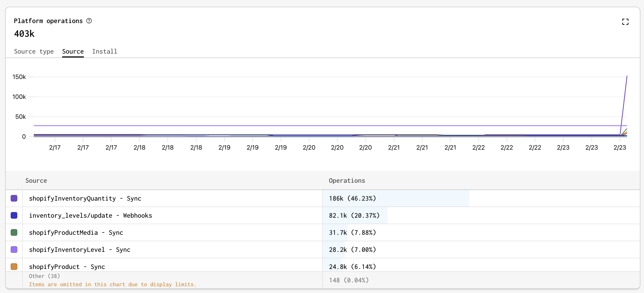Click the spike peak at chart's right edge
Viewport: 644px width, 293px height.
(x=627, y=76)
